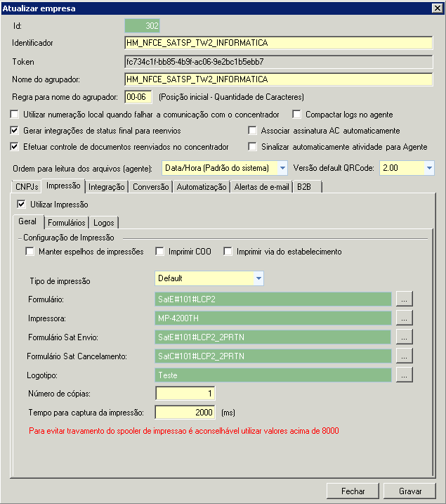Open browse for Formulário Sat Cancelamento
Viewport: 446px width, 504px height.
coord(404,356)
